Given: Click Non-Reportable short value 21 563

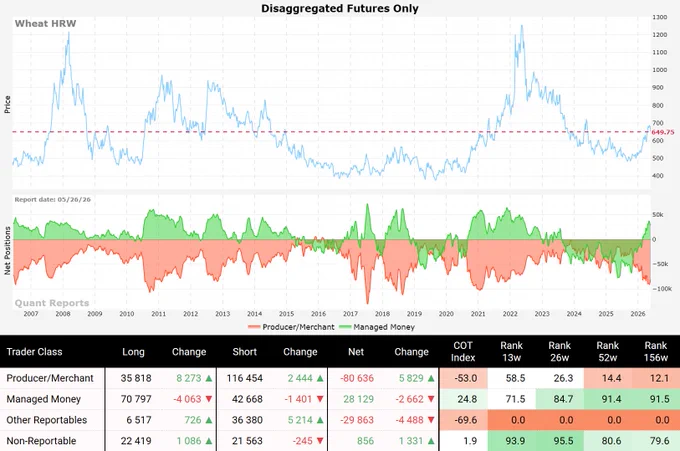Looking at the screenshot, I should (x=247, y=441).
